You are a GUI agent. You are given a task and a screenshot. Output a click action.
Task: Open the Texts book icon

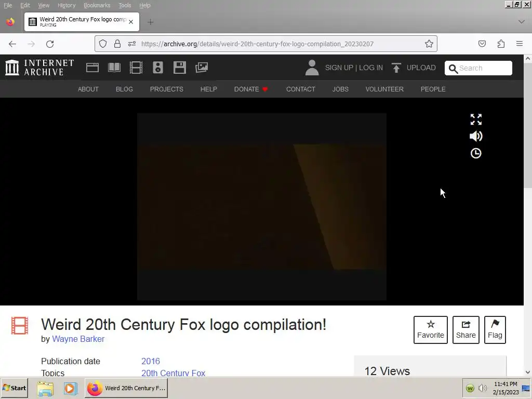click(x=114, y=68)
